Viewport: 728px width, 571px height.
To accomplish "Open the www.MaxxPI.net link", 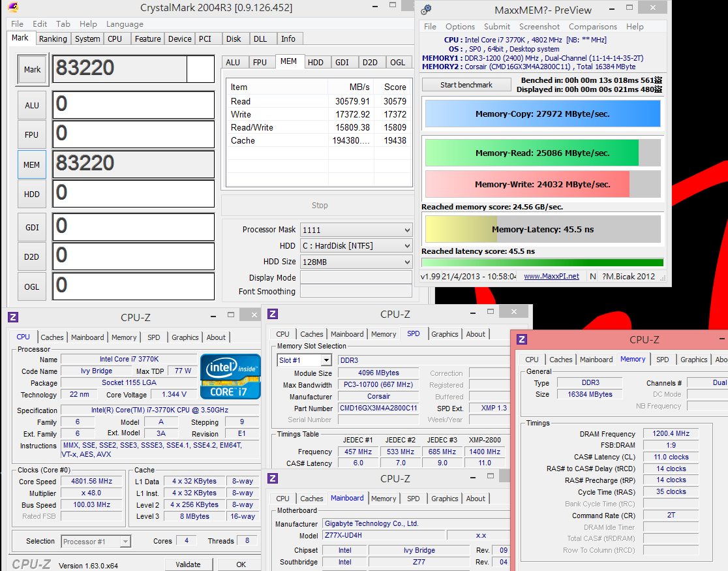I will coord(551,276).
